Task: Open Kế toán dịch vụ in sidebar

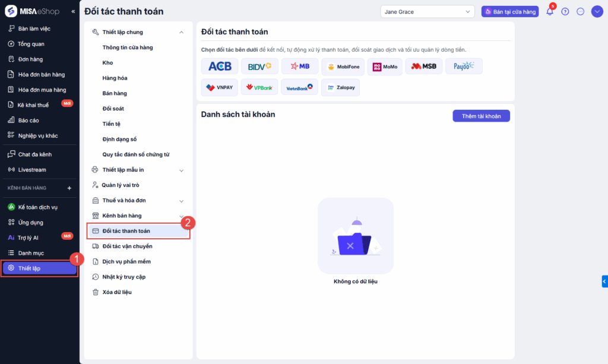Action: coord(39,207)
